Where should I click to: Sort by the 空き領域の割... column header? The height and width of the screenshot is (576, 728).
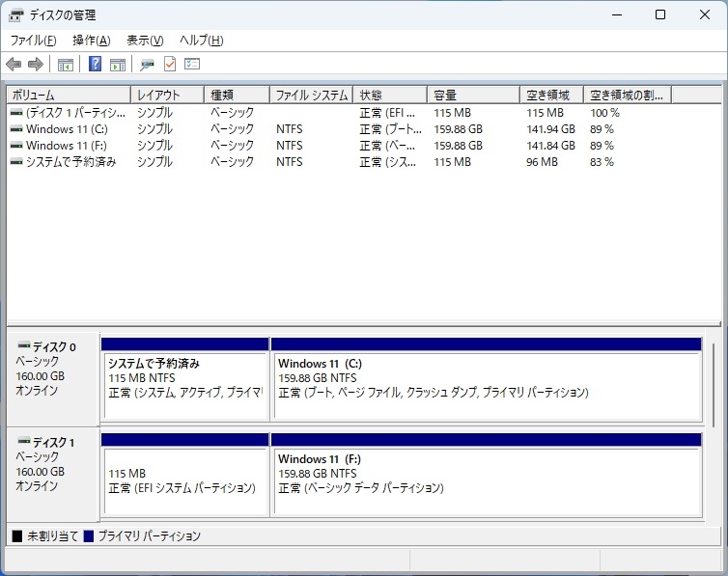pos(628,96)
